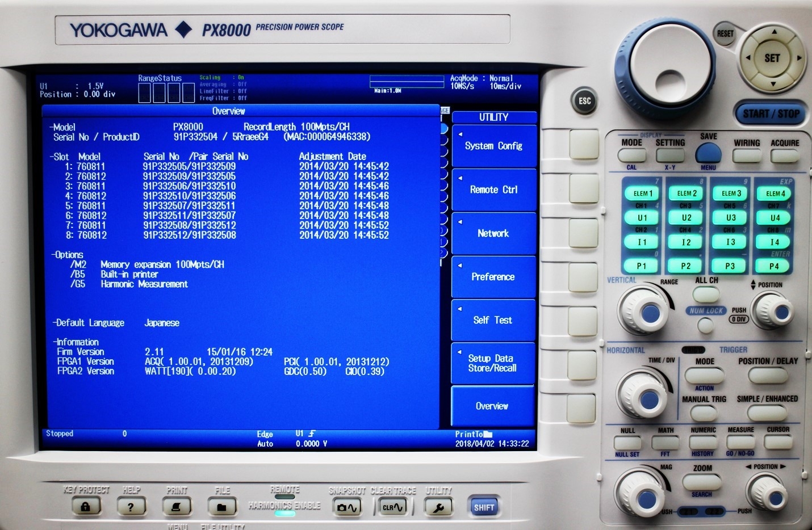Click the WIRING key
This screenshot has width=812, height=530.
(747, 155)
